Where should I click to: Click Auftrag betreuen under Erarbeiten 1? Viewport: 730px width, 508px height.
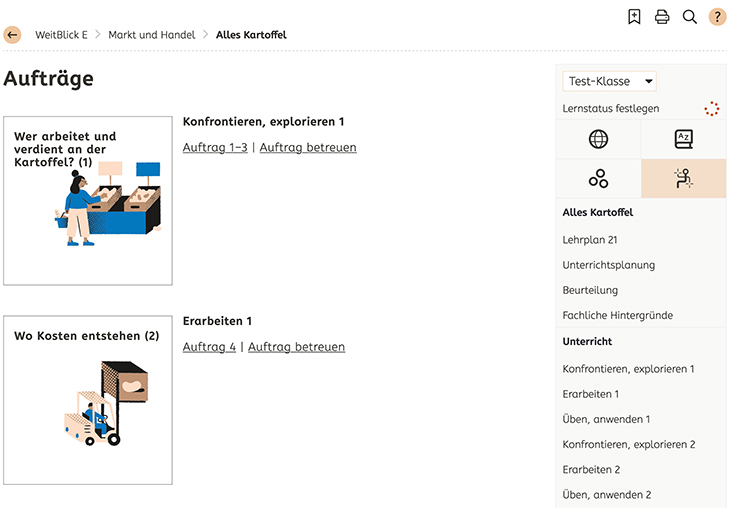click(x=297, y=347)
